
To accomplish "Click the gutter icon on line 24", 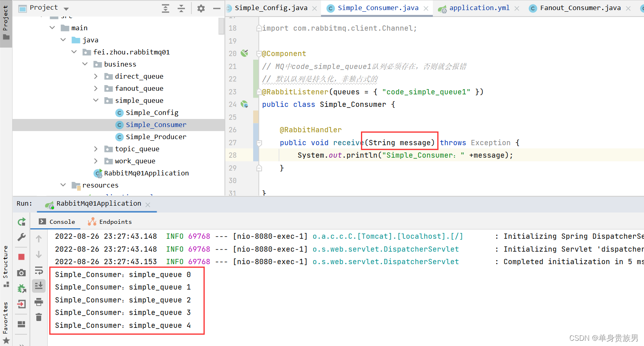I will tap(244, 104).
